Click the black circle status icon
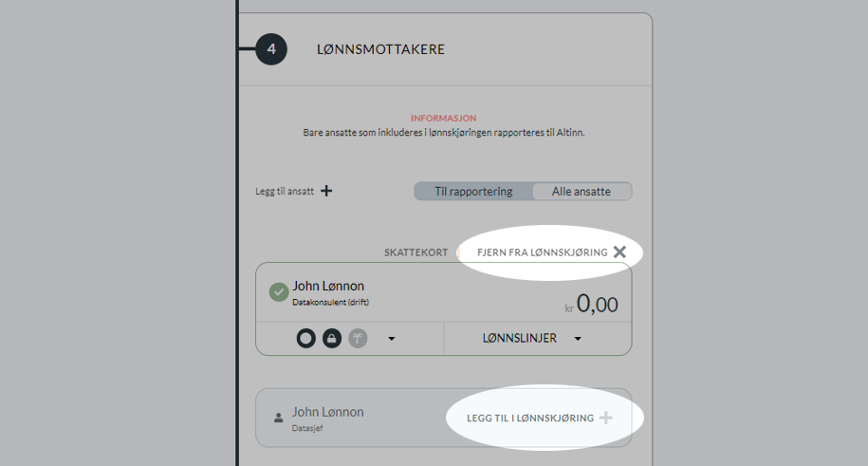This screenshot has height=466, width=868. coord(306,338)
